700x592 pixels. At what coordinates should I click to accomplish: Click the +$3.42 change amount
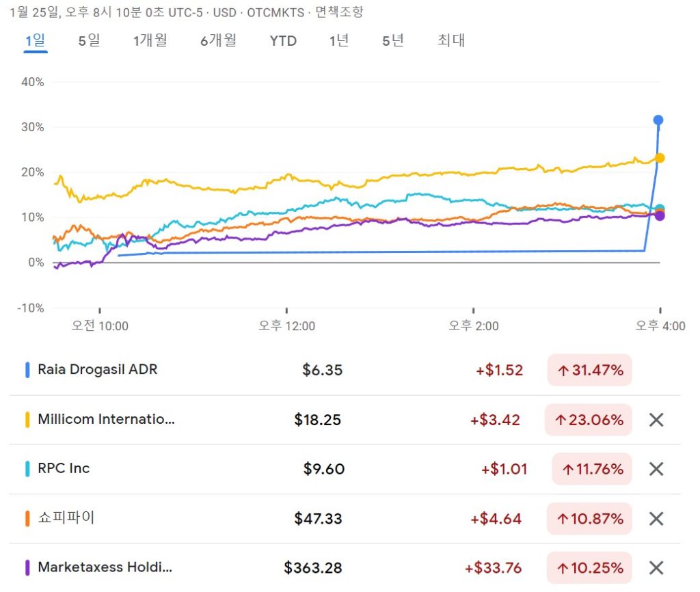tap(495, 420)
